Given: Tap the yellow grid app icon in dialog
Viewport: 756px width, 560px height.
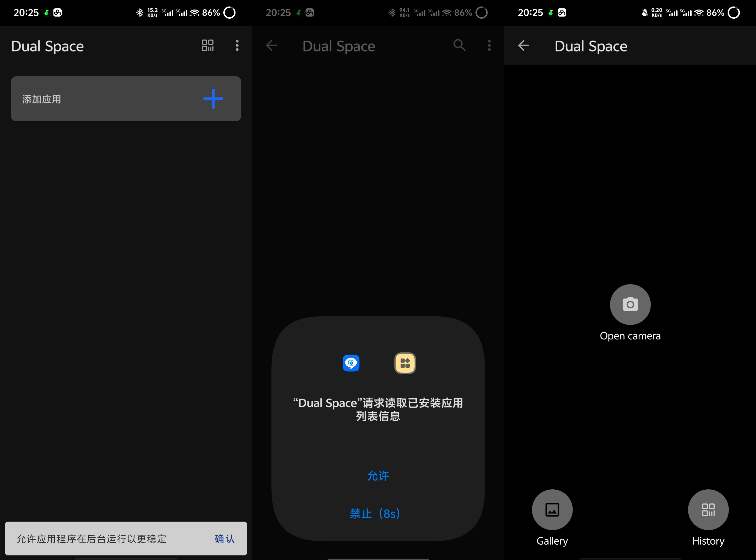Looking at the screenshot, I should (x=405, y=363).
